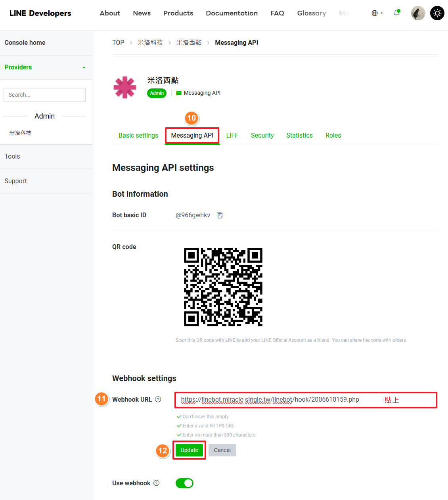Click the Webhook URL text field
This screenshot has height=500, width=448.
(x=278, y=400)
